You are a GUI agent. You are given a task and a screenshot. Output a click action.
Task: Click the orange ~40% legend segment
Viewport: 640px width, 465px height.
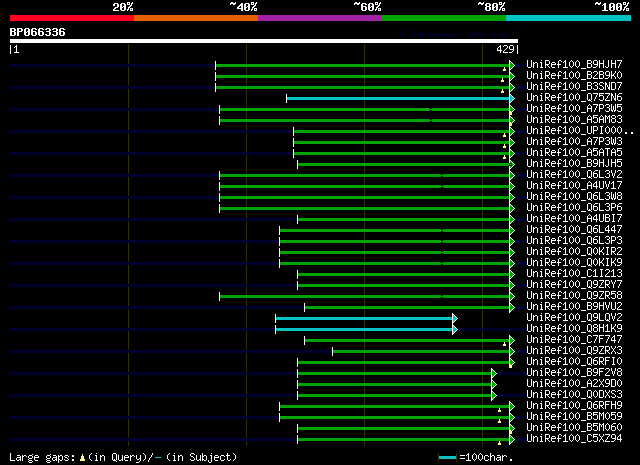click(196, 18)
